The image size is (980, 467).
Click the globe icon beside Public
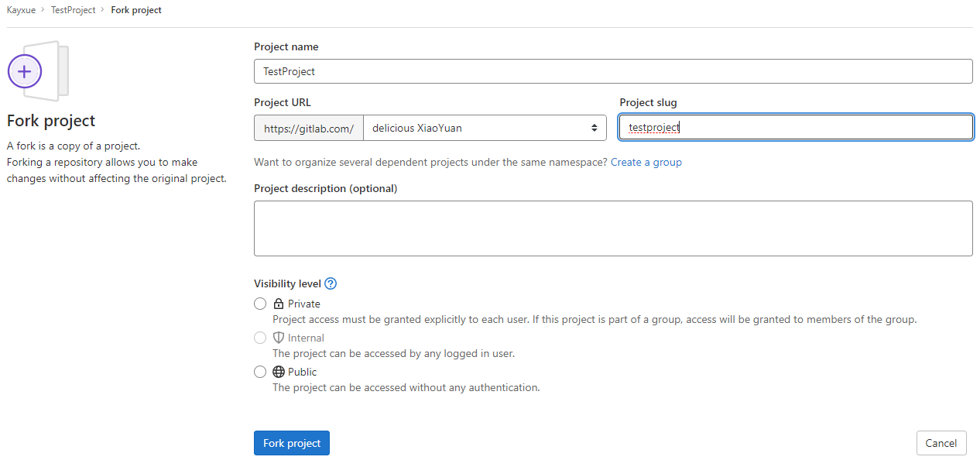[x=279, y=372]
